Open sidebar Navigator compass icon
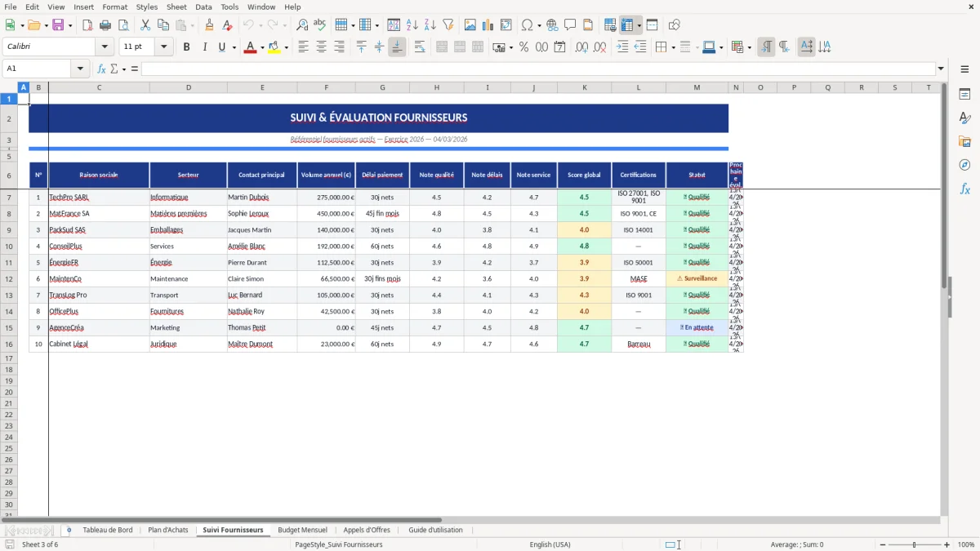Screen dimensions: 980x551 (x=964, y=165)
